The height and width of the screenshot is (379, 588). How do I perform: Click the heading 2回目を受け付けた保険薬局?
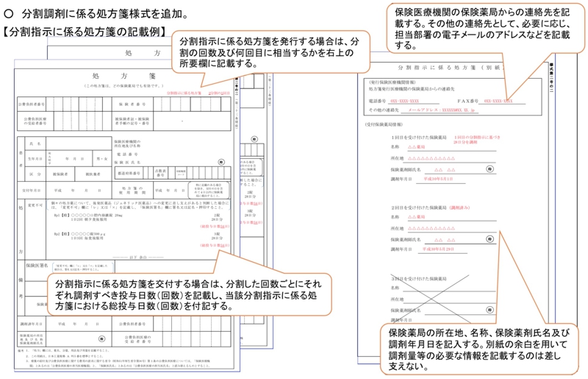coord(418,208)
